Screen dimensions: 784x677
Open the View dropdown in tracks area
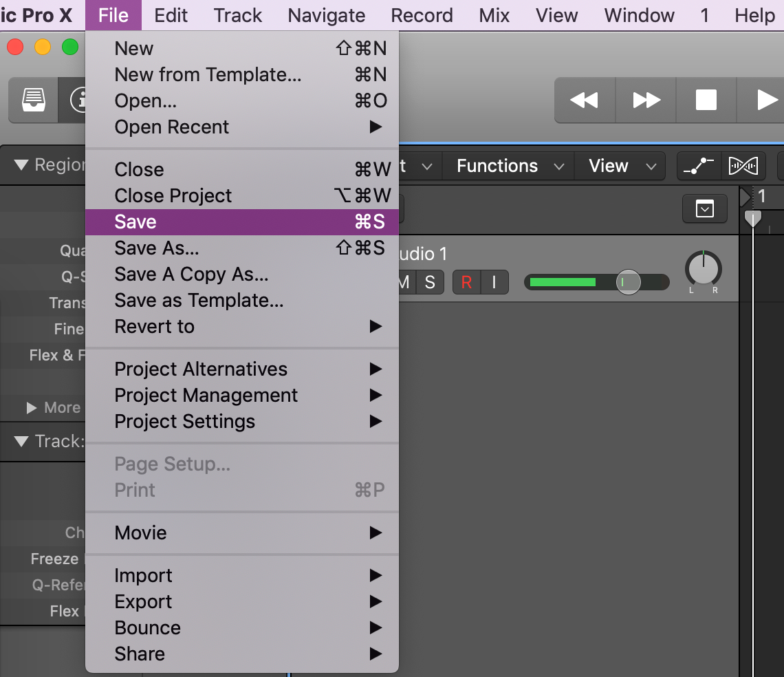(x=620, y=166)
